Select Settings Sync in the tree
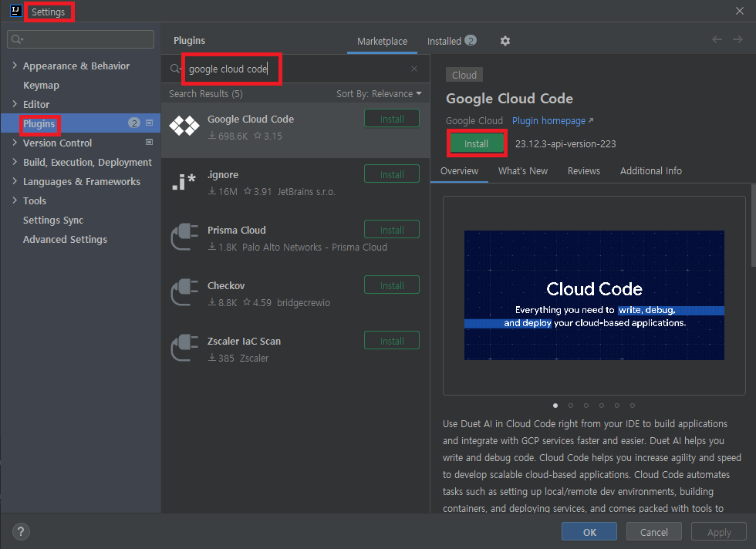The width and height of the screenshot is (756, 549). pyautogui.click(x=53, y=220)
